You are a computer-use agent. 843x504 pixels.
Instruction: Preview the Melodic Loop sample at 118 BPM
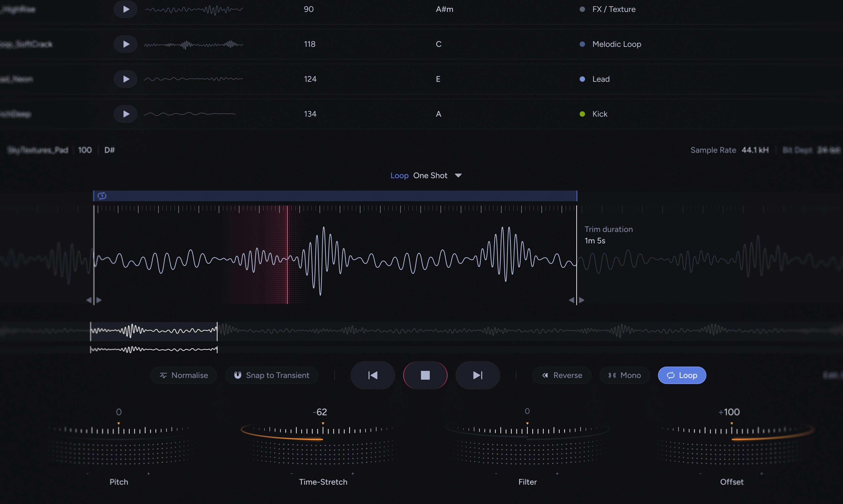point(126,44)
